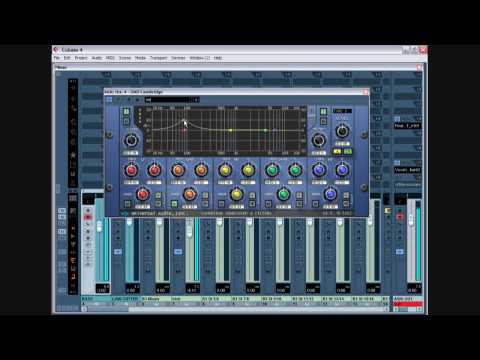
Task: Click the fourth mixer channel's lowered fader handle
Action: 189,231
